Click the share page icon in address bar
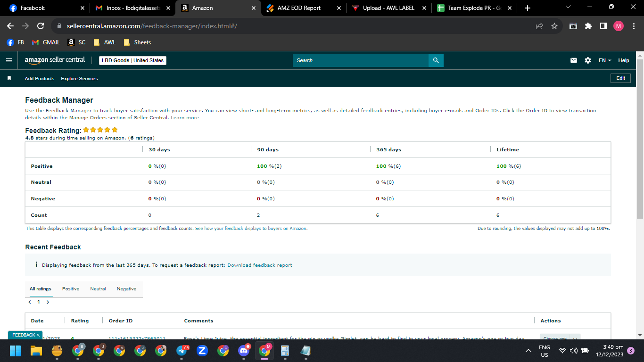 point(539,26)
